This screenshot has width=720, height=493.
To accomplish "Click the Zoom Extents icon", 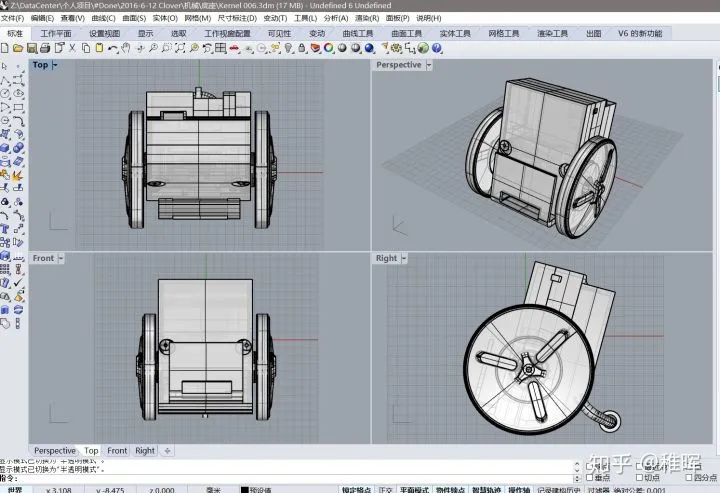I will tap(180, 48).
